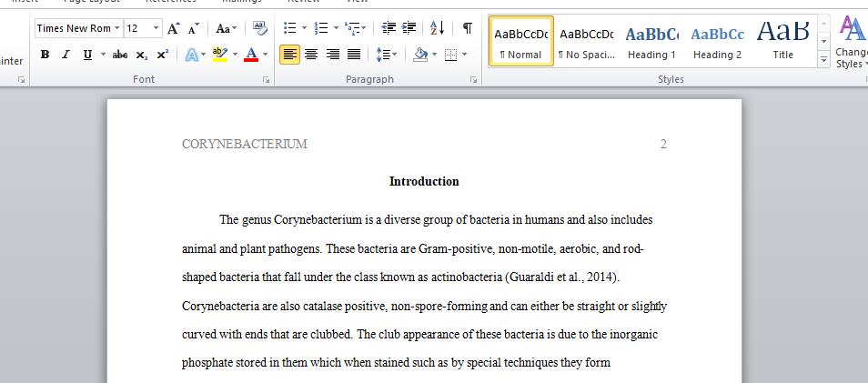Open Clipboard dialog launcher
Viewport: 868px width, 383px height.
(21, 80)
